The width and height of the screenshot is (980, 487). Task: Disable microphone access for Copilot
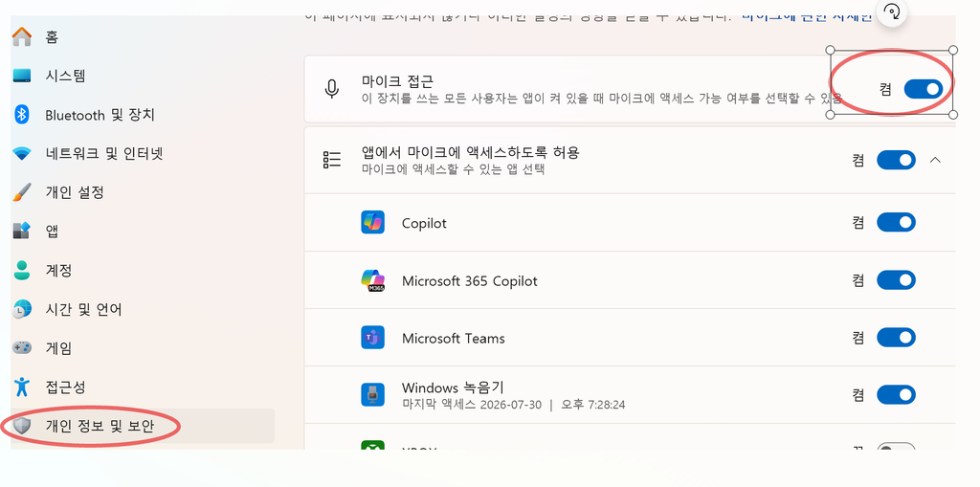pyautogui.click(x=896, y=222)
